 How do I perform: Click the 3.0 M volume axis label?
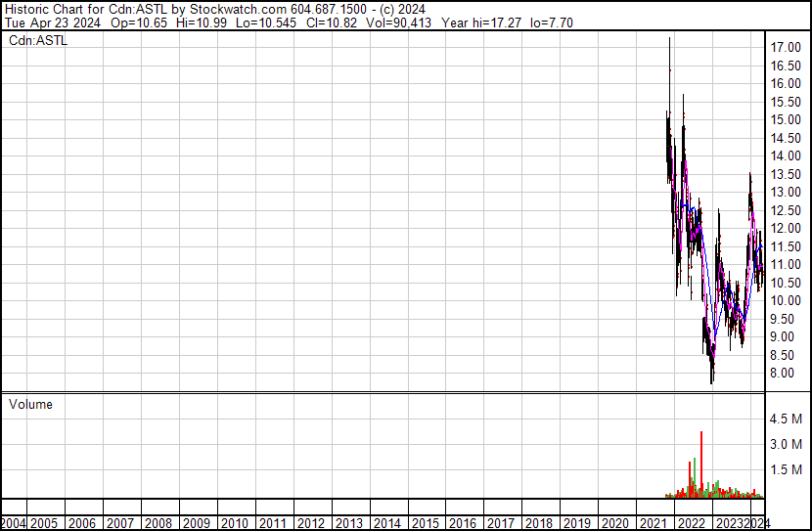[787, 444]
